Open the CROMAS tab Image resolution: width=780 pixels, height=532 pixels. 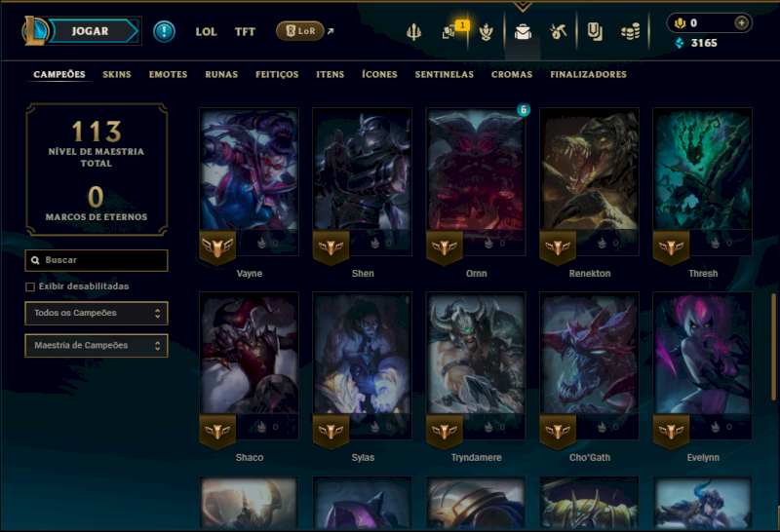point(512,75)
